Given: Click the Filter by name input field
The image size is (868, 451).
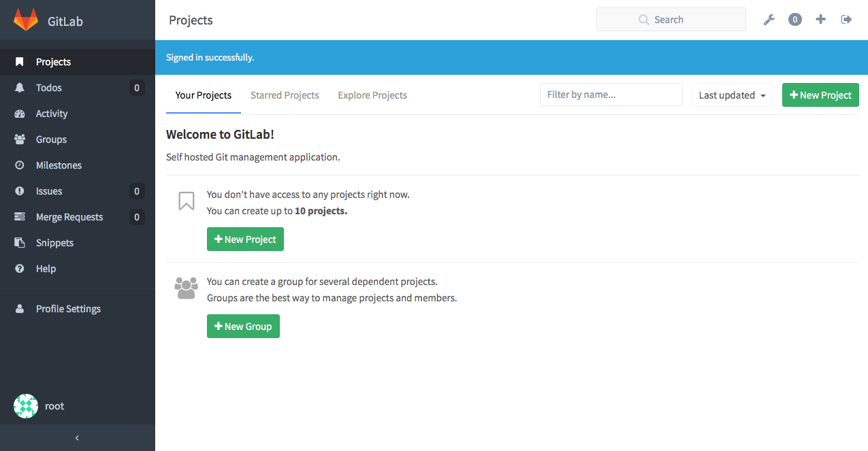Looking at the screenshot, I should pyautogui.click(x=611, y=94).
